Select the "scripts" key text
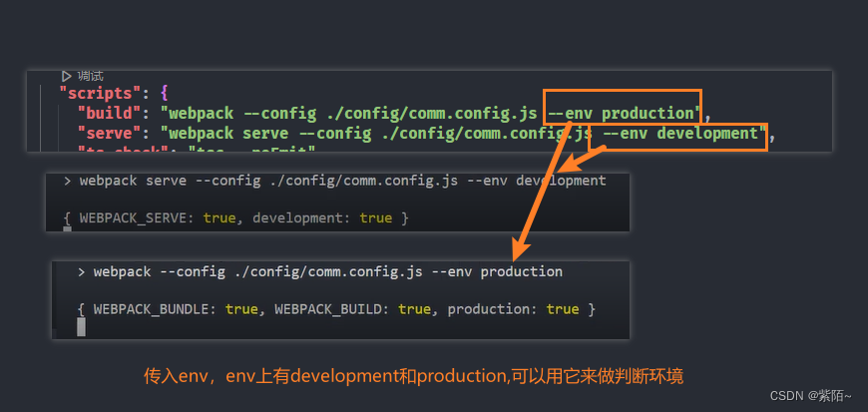Viewport: 868px width, 412px height. point(100,93)
